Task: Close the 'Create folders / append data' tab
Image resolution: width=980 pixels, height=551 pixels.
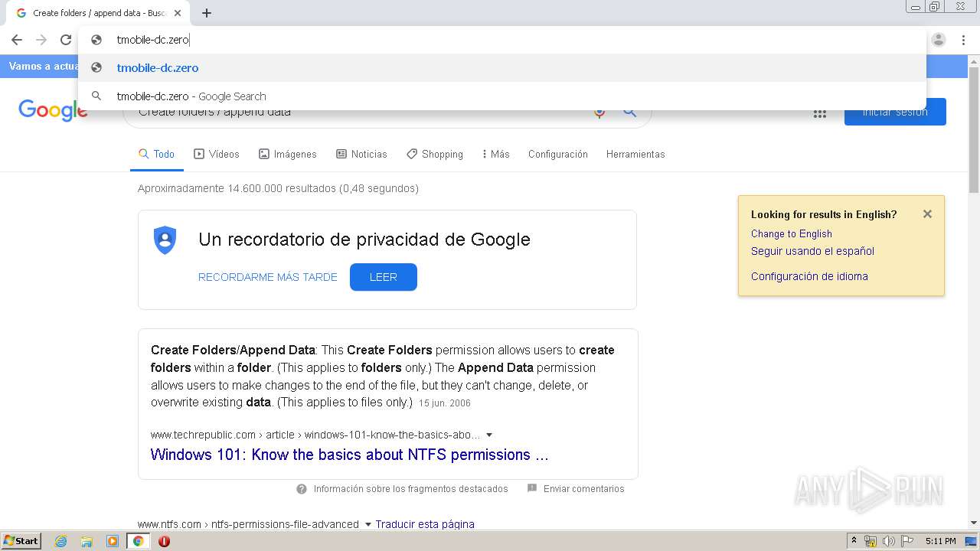Action: tap(178, 13)
